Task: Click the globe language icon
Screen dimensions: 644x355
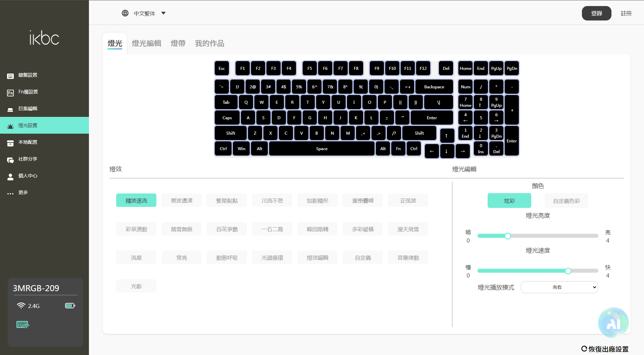Action: tap(125, 13)
